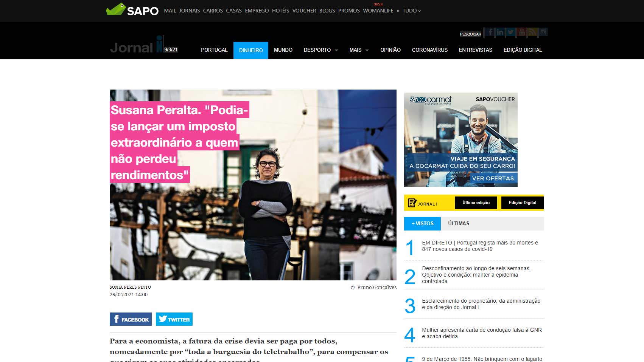Image resolution: width=644 pixels, height=362 pixels.
Task: Expand the DESPORTO menu arrow
Action: (x=336, y=50)
